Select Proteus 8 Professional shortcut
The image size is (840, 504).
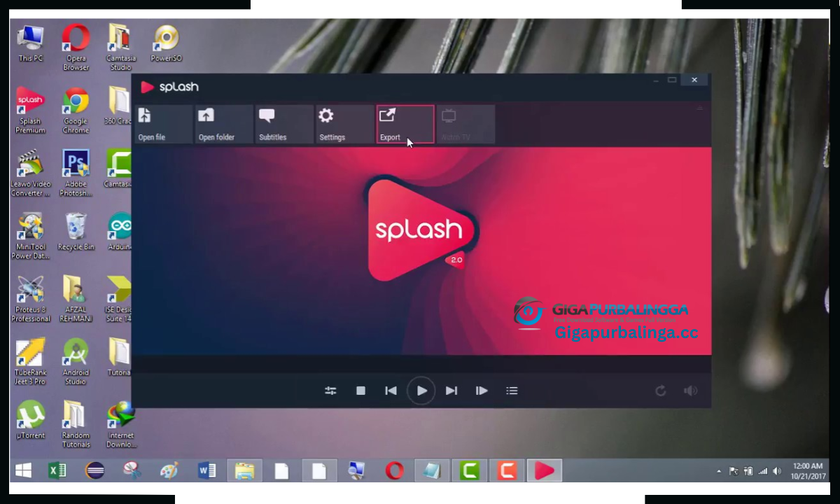tap(31, 299)
